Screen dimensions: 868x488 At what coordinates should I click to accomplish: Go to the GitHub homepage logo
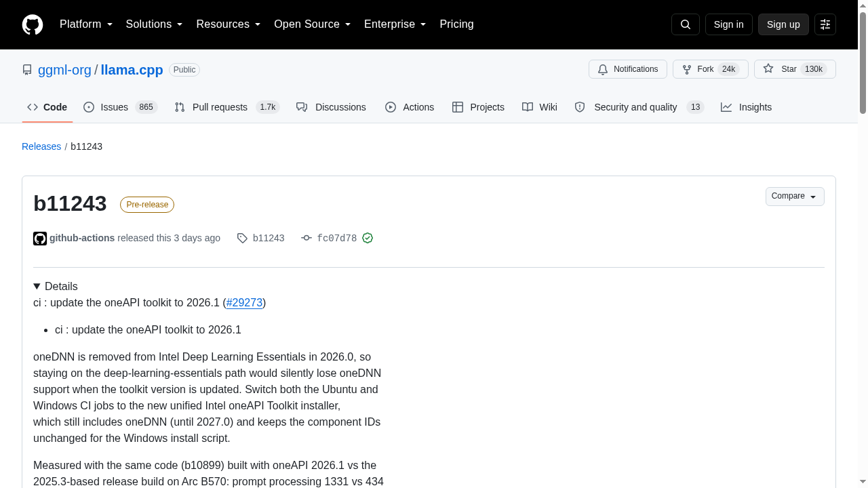click(33, 24)
